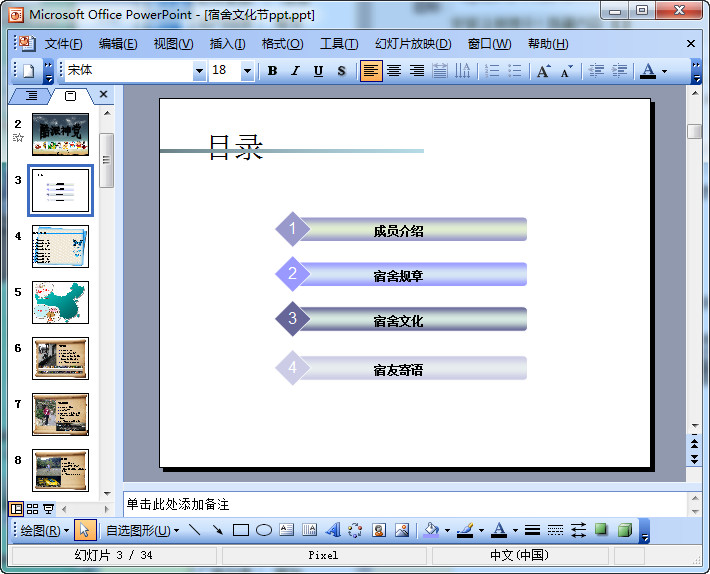710x574 pixels.
Task: Increase the indent level
Action: 619,71
